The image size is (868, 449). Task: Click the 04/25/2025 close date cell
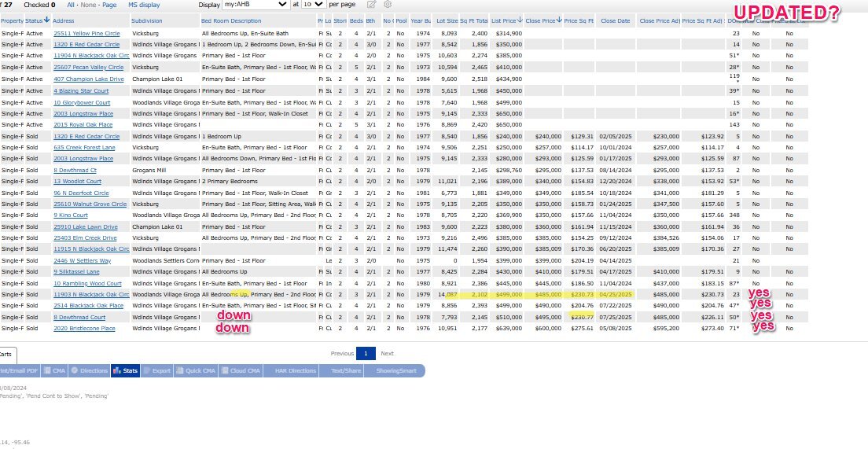pos(616,295)
